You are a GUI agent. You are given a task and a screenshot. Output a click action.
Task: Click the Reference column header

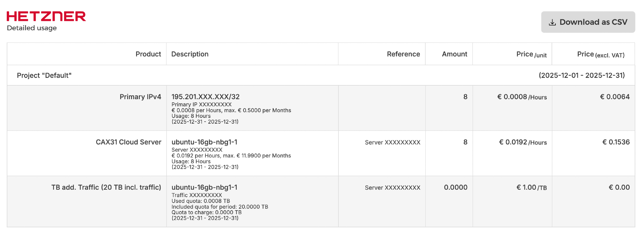pos(403,54)
